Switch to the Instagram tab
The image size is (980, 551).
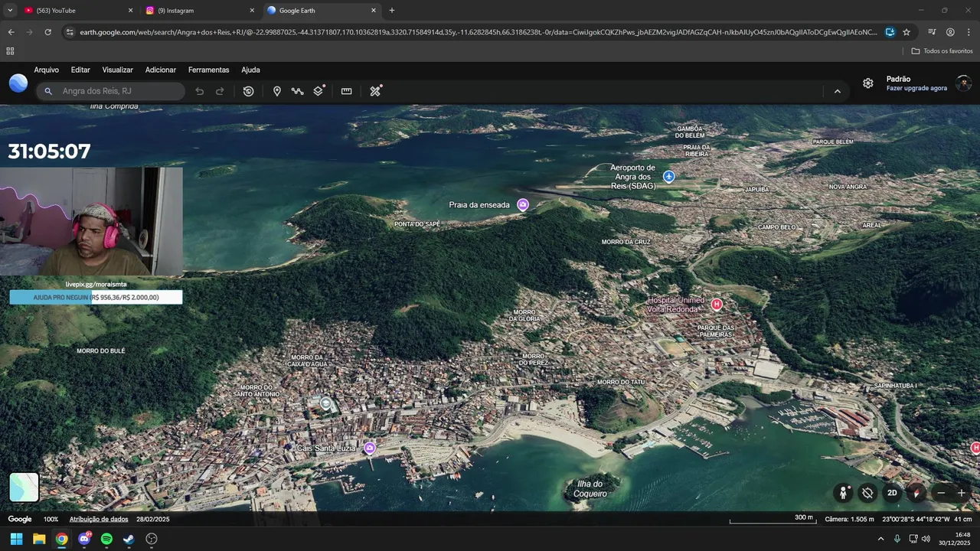pyautogui.click(x=199, y=11)
